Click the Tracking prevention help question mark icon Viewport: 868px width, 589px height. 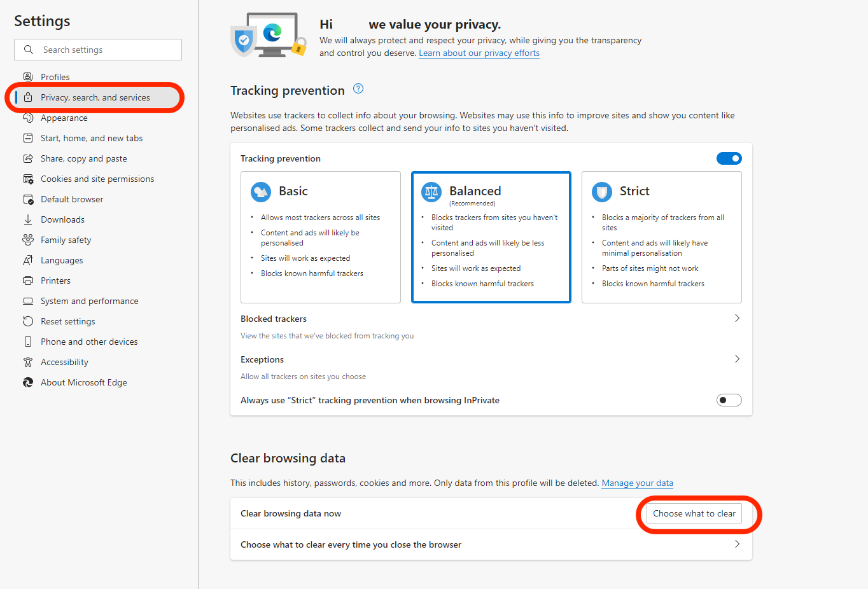point(358,88)
